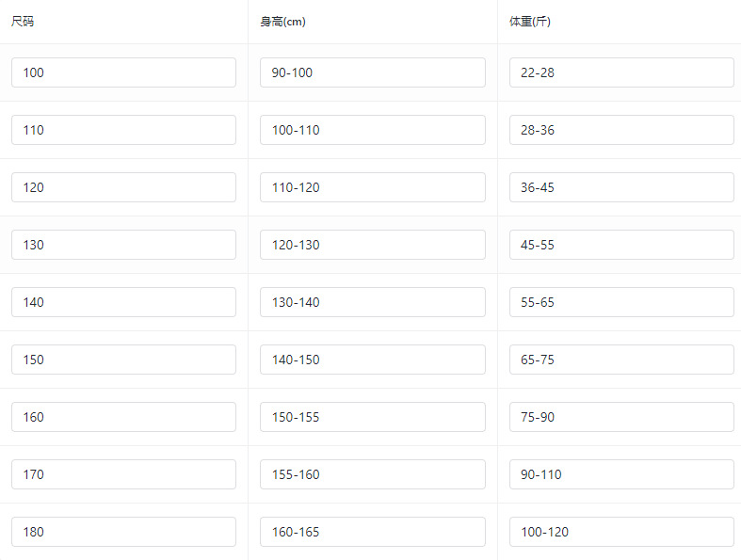Click the size field containing 100
Image resolution: width=741 pixels, height=560 pixels.
click(123, 72)
